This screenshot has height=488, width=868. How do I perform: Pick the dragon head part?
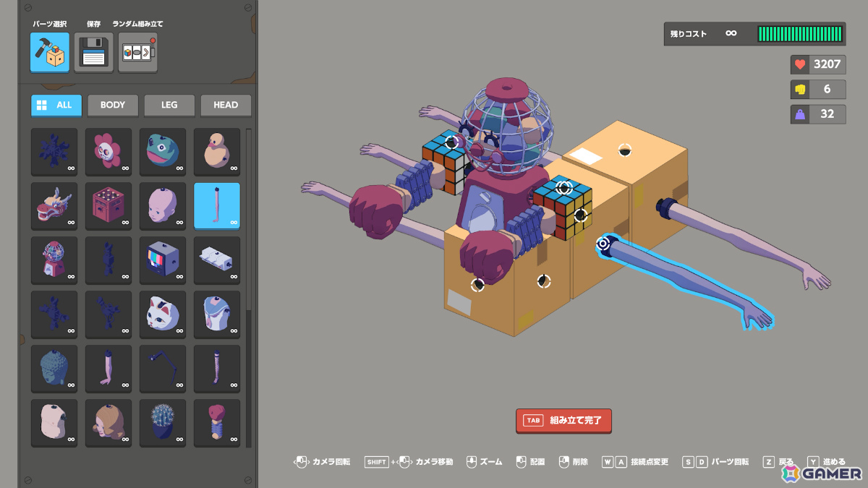(x=54, y=206)
